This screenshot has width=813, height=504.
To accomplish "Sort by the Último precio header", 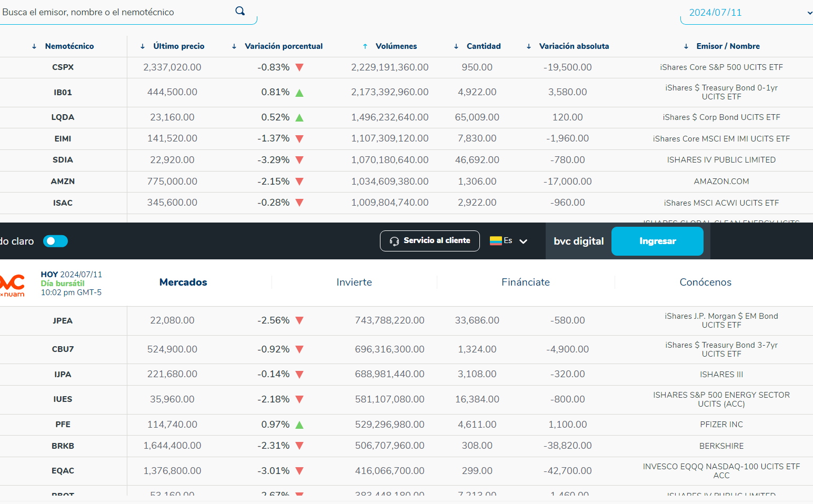I will pos(179,46).
